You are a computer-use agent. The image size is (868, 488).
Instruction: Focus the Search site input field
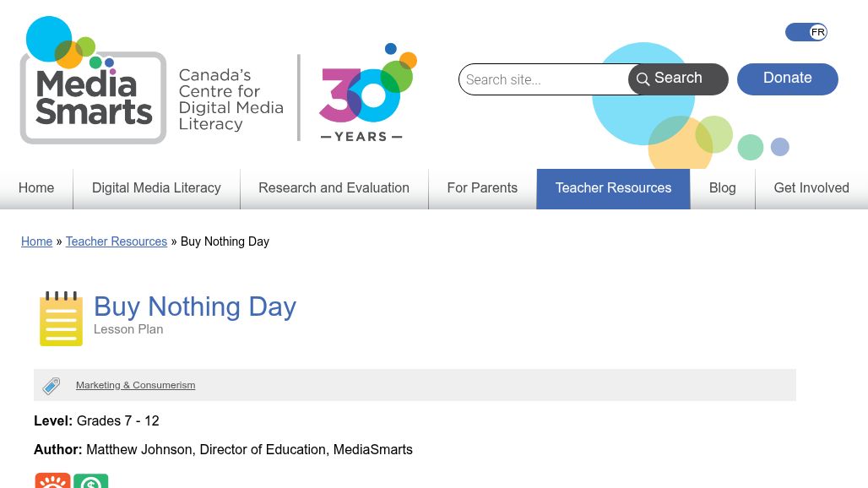point(545,79)
